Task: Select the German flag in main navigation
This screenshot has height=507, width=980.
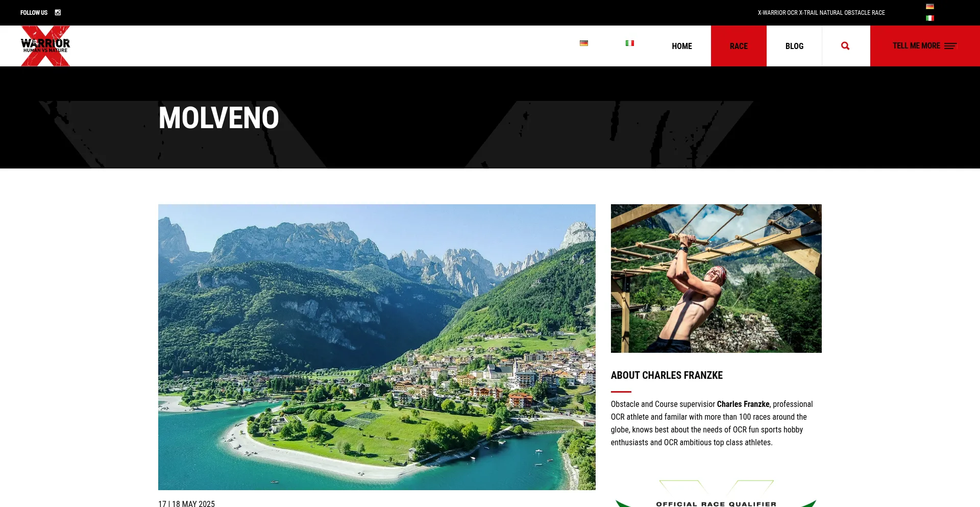Action: [584, 43]
